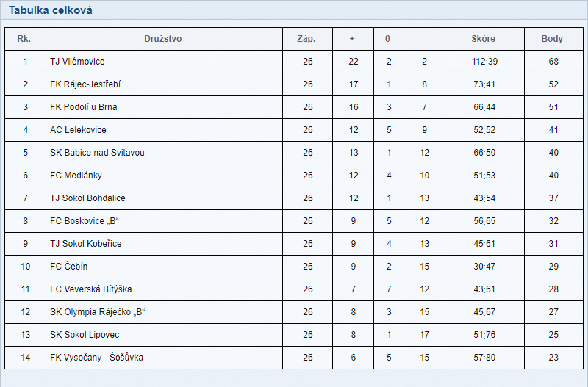Open FK Vysočany - Šošůvka team
This screenshot has width=588, height=387.
point(96,358)
